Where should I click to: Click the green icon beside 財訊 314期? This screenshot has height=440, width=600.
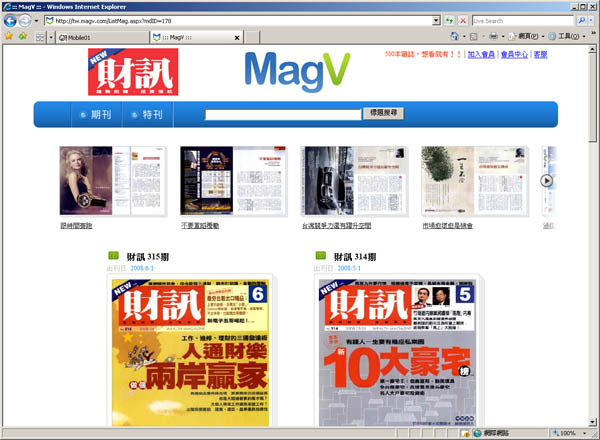[321, 255]
